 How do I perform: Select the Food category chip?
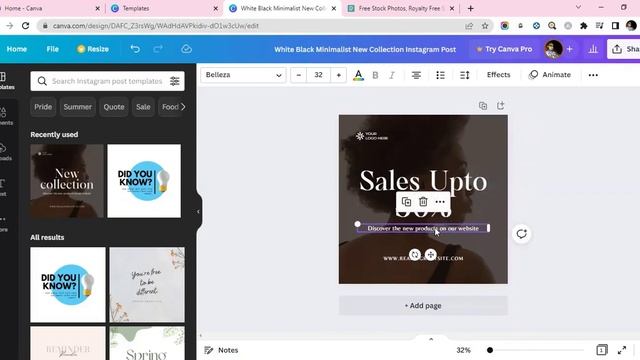(x=169, y=107)
